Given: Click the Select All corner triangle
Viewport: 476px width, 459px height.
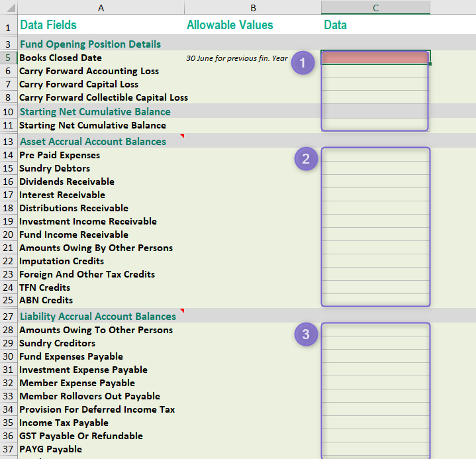Looking at the screenshot, I should tap(11, 7).
